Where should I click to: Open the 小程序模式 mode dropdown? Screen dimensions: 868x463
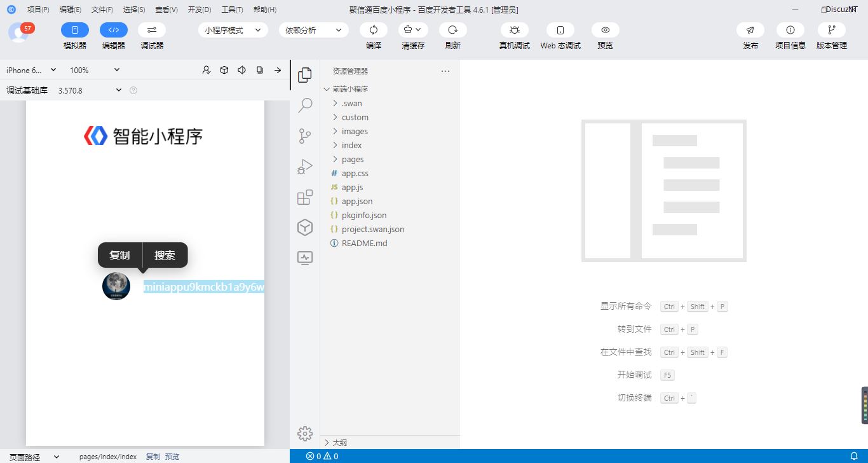click(x=233, y=31)
